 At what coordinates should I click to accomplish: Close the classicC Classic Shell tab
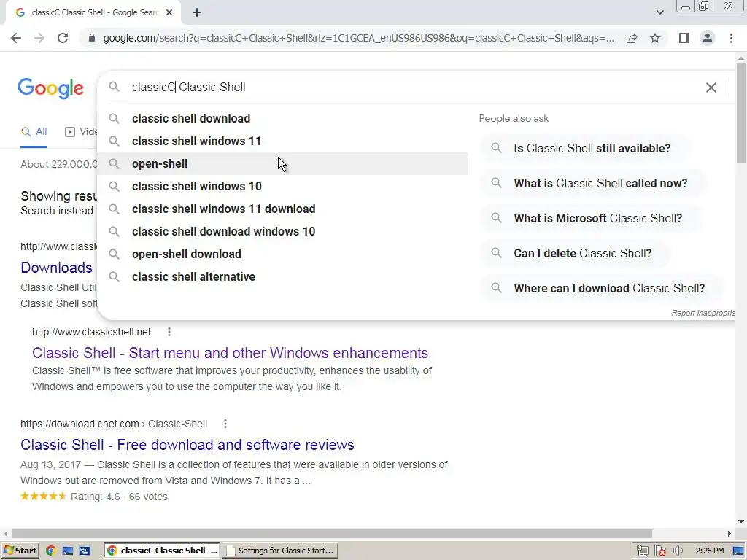click(x=169, y=13)
